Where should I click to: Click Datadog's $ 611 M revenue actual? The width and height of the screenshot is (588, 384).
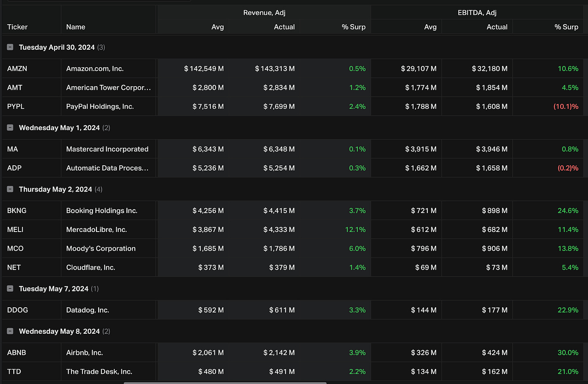[x=282, y=310]
